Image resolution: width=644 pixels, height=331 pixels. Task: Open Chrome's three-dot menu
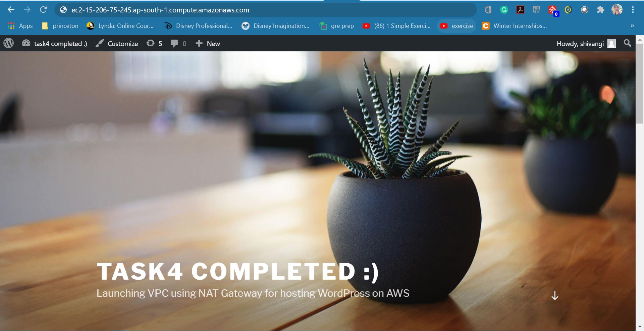click(x=633, y=10)
